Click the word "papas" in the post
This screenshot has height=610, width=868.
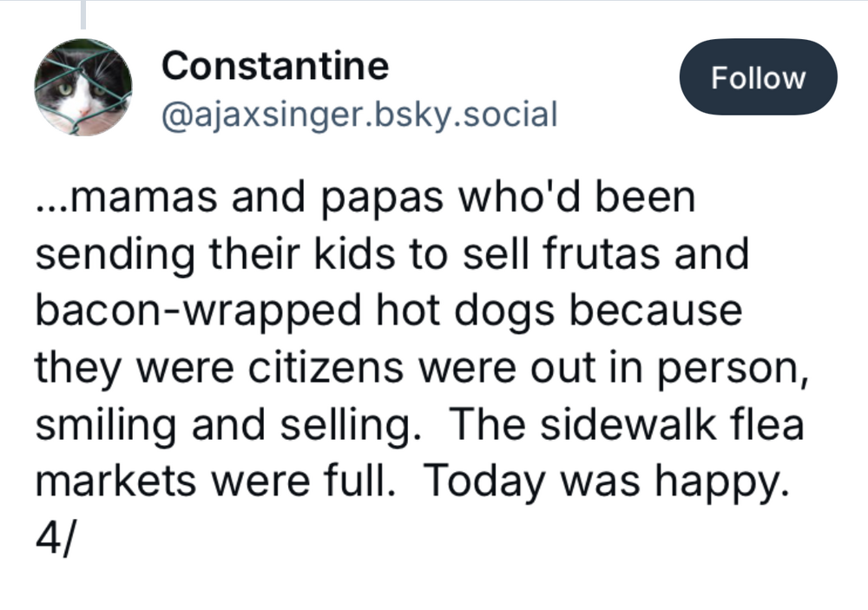coord(360,198)
